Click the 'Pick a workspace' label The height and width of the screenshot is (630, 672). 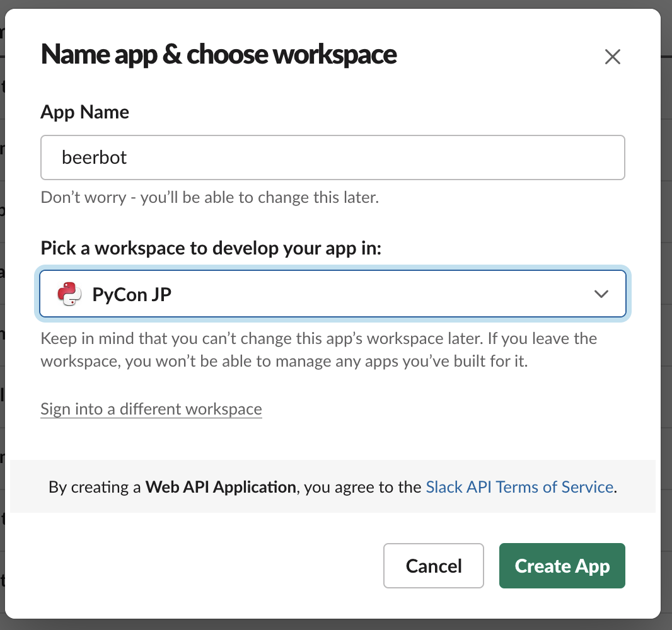coord(211,248)
